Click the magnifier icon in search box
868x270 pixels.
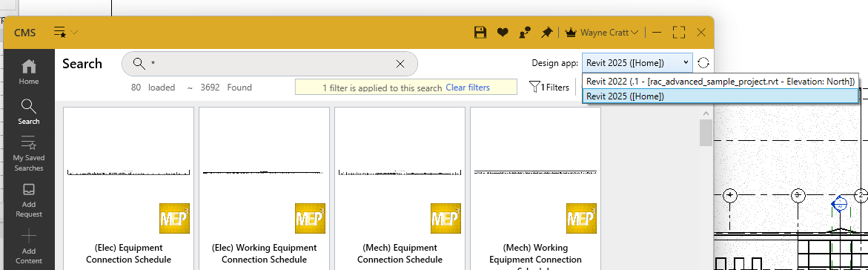139,64
